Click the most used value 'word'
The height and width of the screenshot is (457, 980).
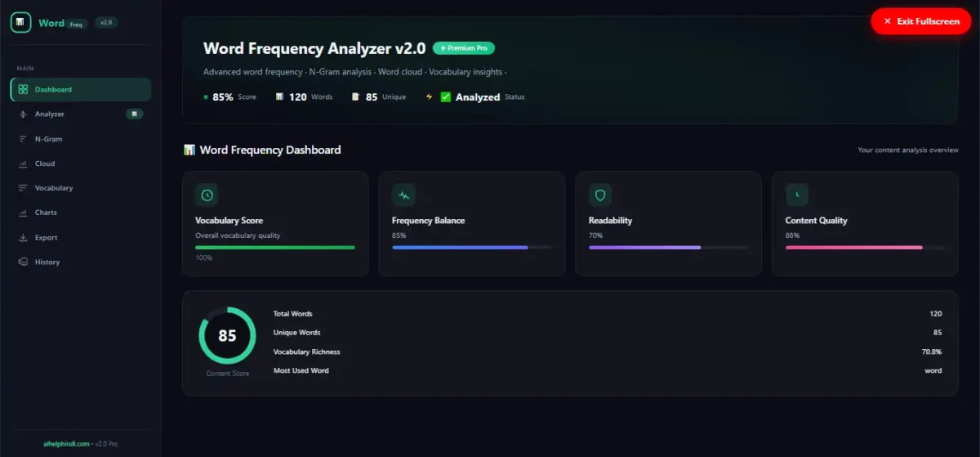[933, 370]
